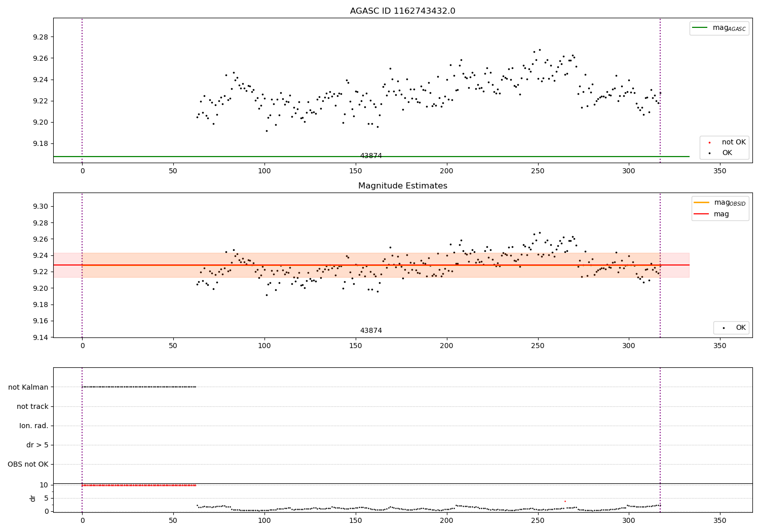Click the 9.16 y-tick in Magnitude Estimates plot

coord(41,321)
